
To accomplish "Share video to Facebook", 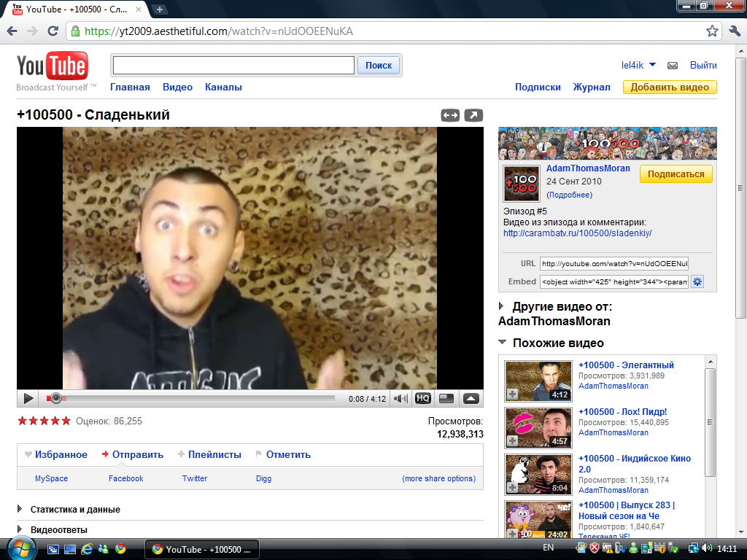I will tap(125, 478).
